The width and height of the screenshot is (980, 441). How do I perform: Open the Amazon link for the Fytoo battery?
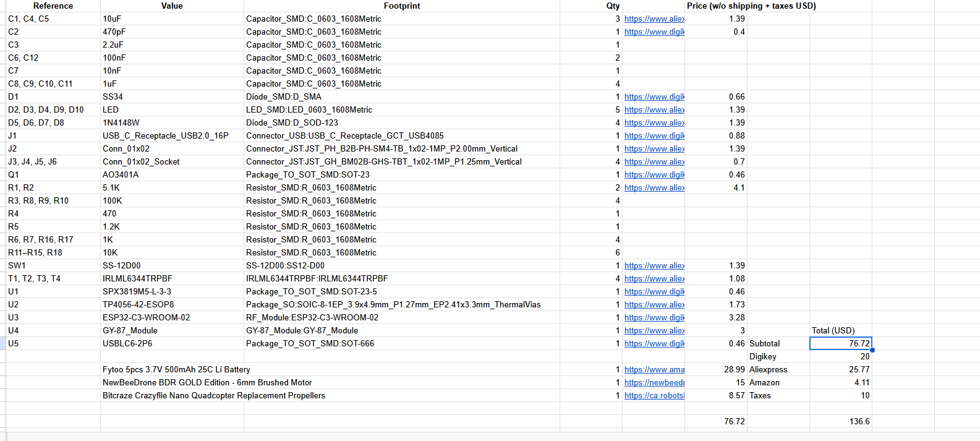click(x=654, y=370)
